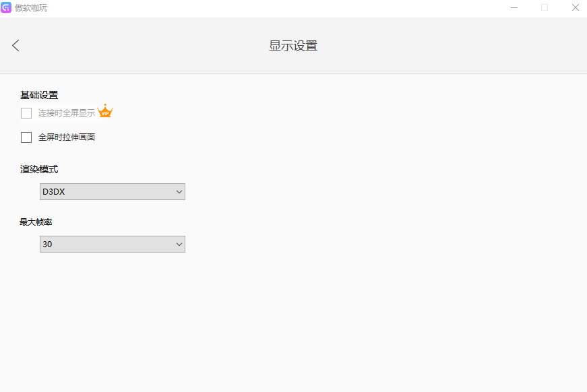Click the 显示设置 page title
Image resolution: width=587 pixels, height=392 pixels.
[293, 45]
